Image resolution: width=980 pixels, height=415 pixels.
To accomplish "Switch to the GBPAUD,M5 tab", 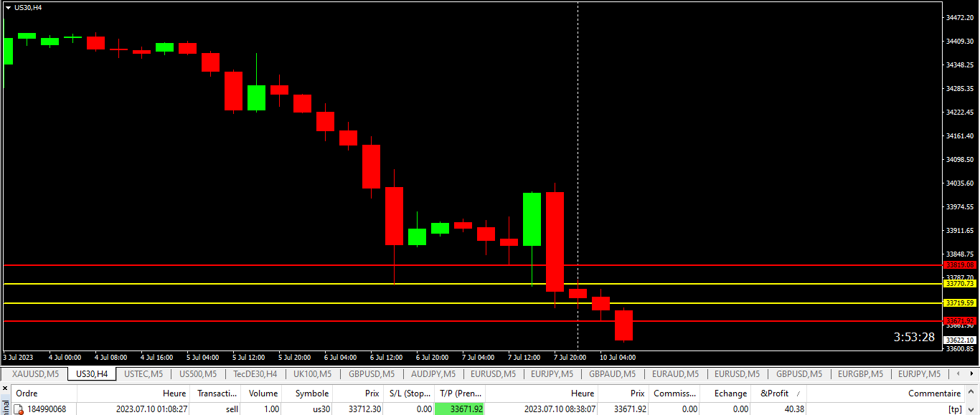I will pos(612,374).
